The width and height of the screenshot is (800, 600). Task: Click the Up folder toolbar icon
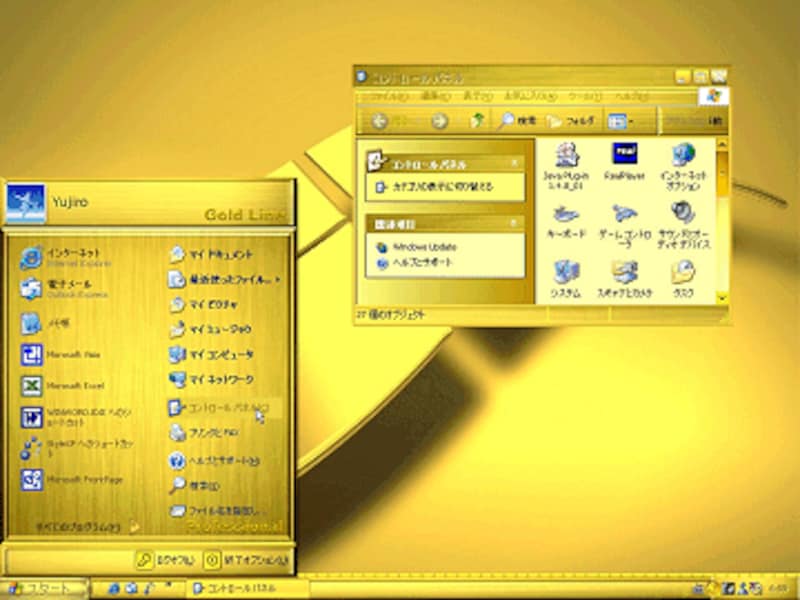click(x=478, y=121)
